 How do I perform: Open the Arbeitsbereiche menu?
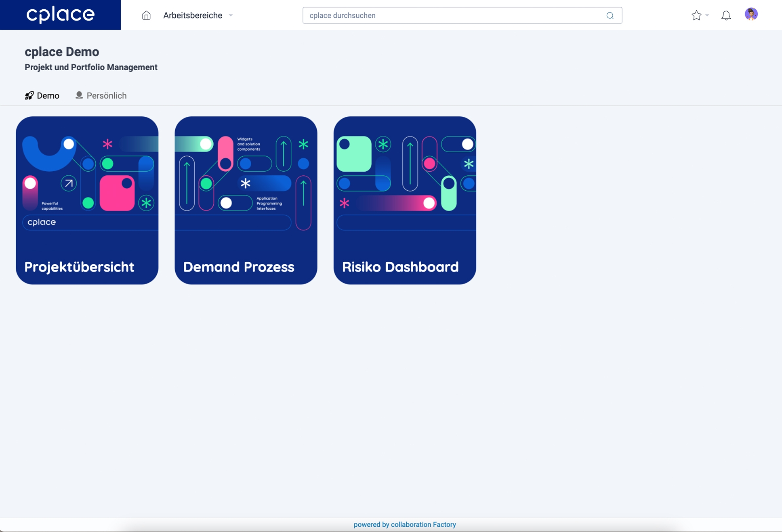pyautogui.click(x=193, y=15)
